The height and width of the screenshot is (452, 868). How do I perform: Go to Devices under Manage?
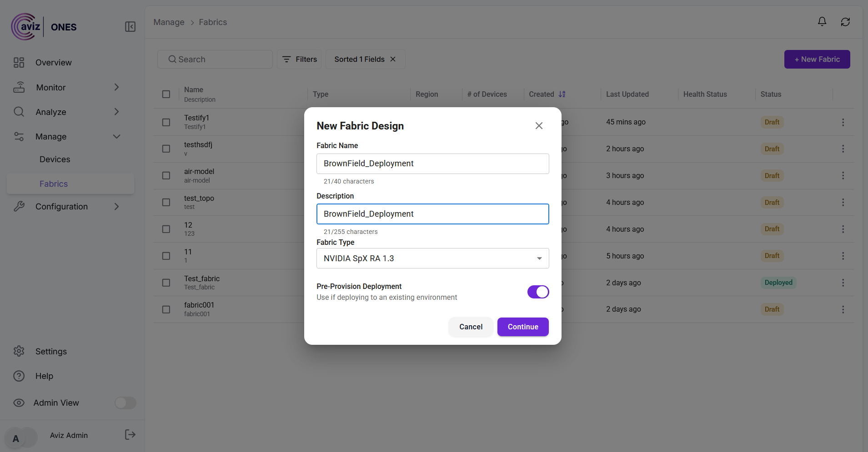pyautogui.click(x=55, y=159)
